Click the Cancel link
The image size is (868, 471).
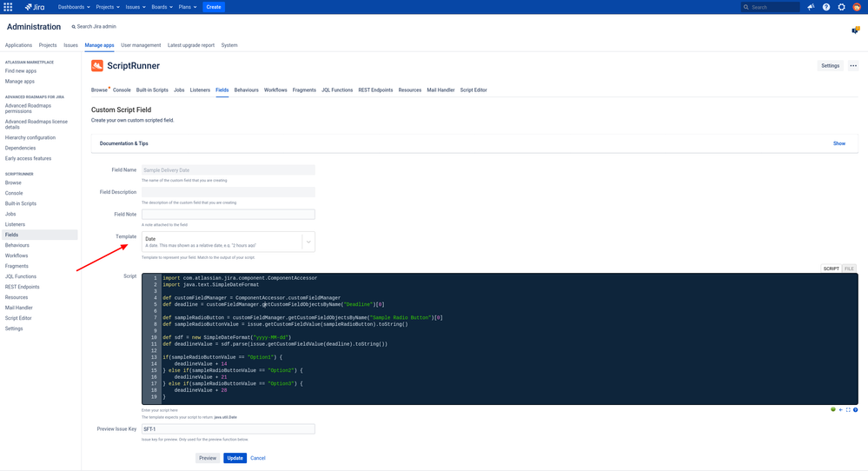coord(257,458)
